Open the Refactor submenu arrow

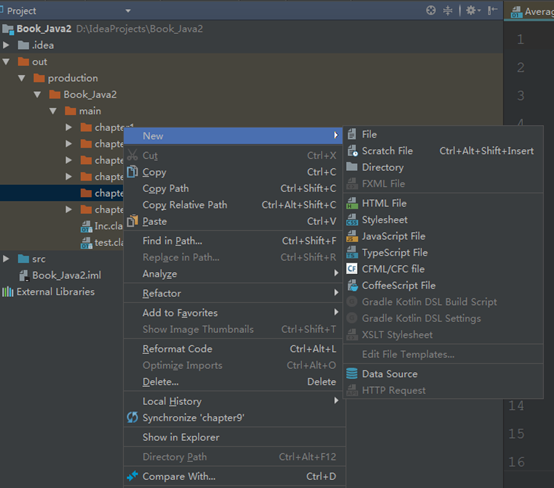point(336,293)
